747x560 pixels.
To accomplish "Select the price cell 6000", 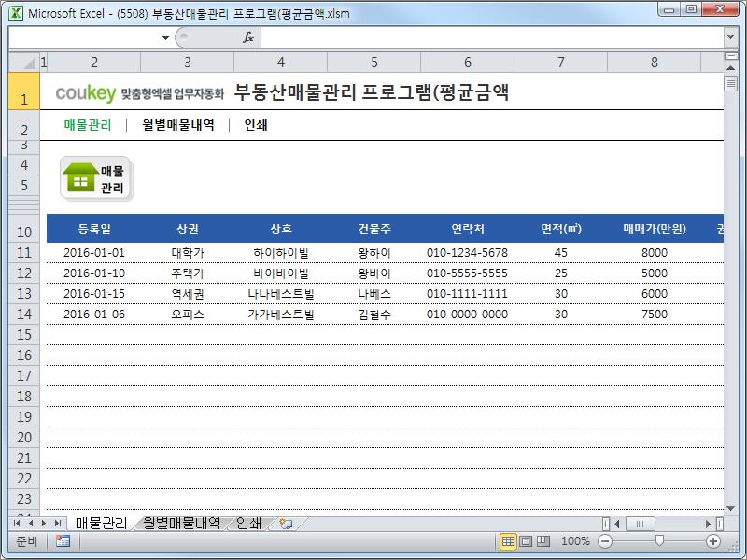I will pyautogui.click(x=655, y=294).
